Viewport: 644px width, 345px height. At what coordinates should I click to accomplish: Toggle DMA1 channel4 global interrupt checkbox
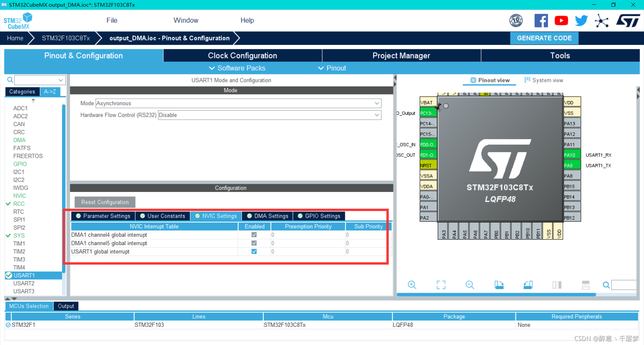click(x=254, y=235)
